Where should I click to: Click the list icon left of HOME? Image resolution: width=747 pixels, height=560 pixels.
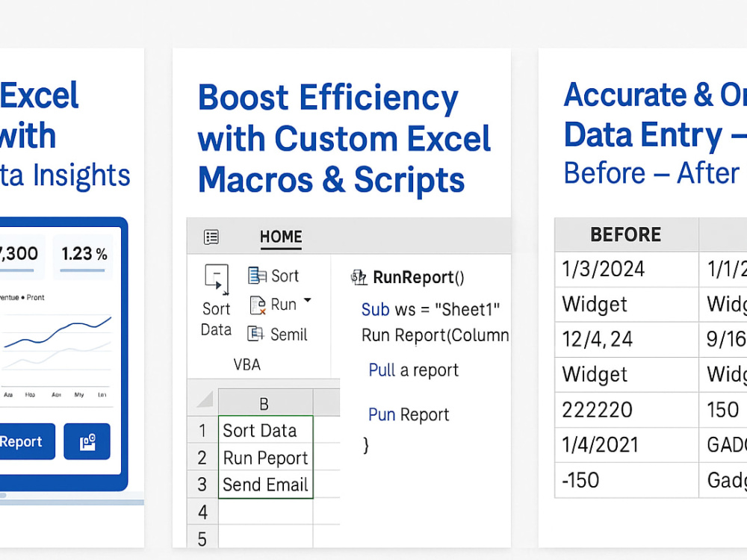211,237
